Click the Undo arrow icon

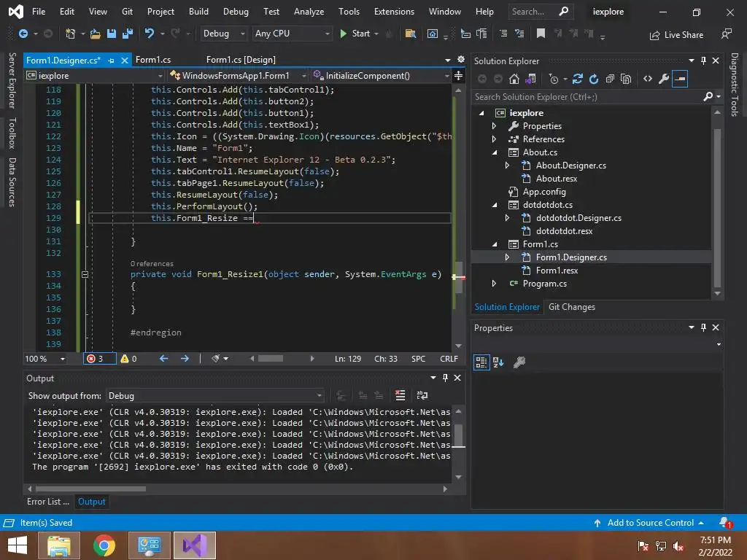point(150,34)
